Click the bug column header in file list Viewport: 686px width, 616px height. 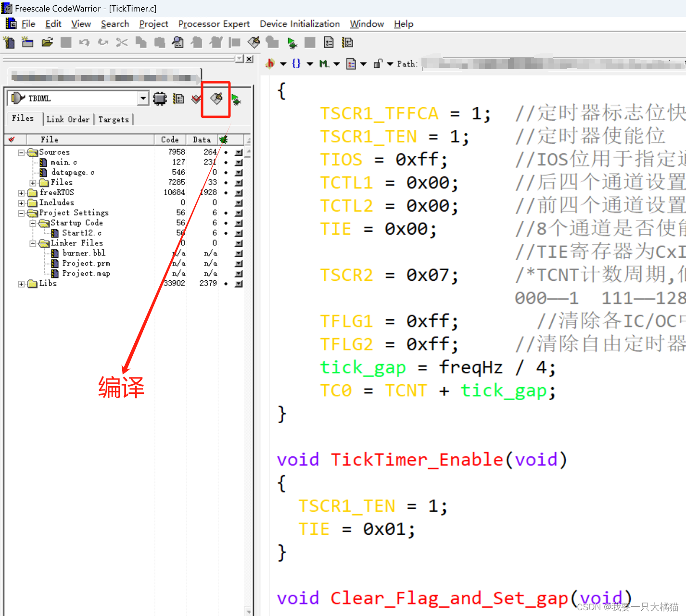pos(223,139)
